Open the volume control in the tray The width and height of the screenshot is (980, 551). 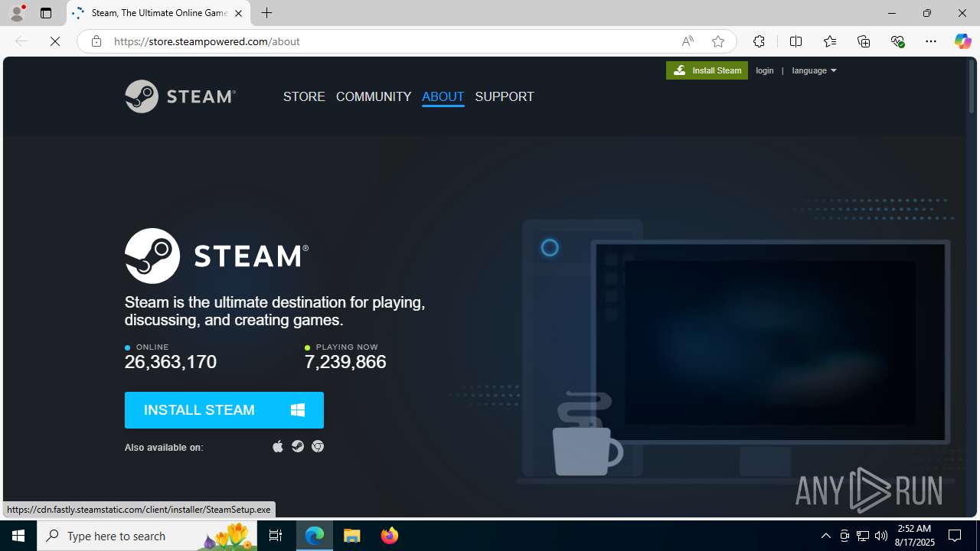881,536
